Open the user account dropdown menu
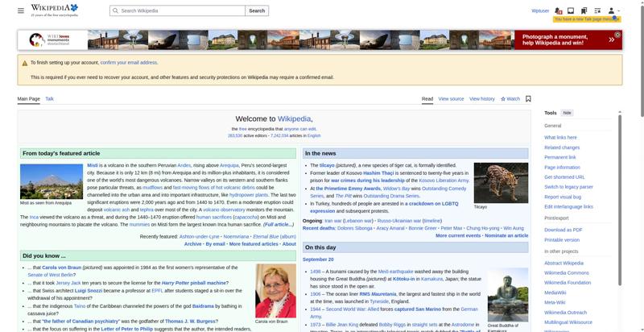 pos(613,10)
